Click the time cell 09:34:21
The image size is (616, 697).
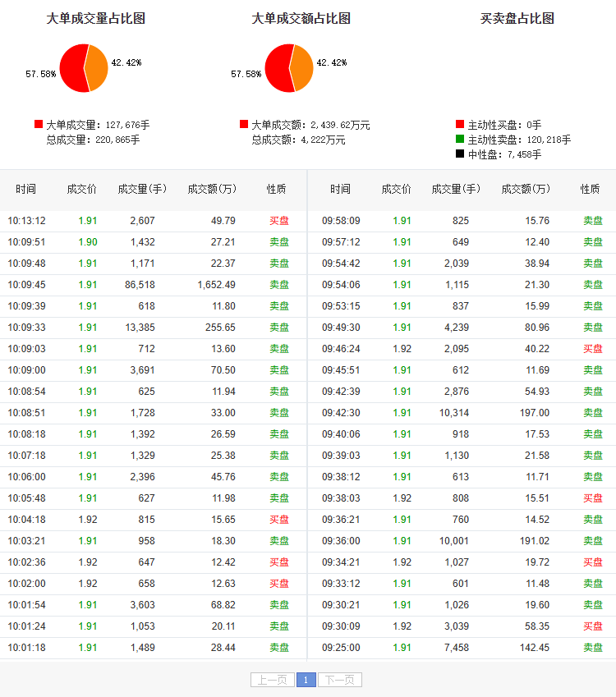point(341,562)
